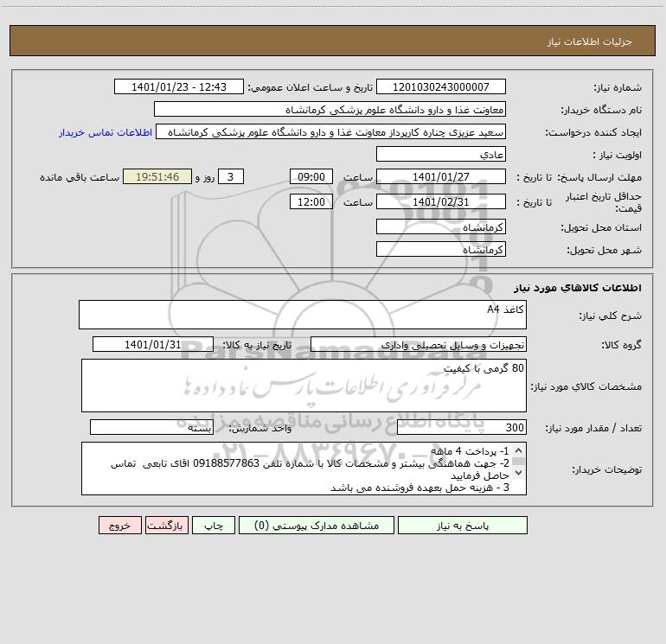Click delivery city field کرمانشاه

[441, 249]
